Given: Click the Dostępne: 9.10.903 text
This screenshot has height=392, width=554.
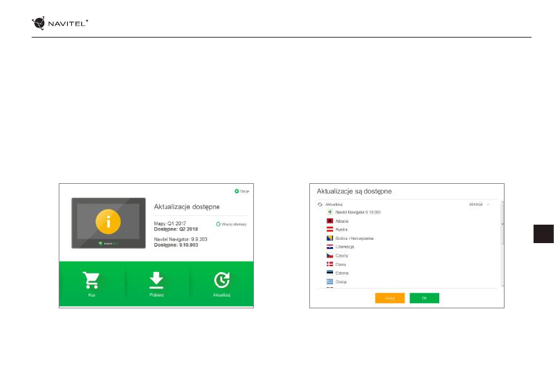Looking at the screenshot, I should pos(176,245).
